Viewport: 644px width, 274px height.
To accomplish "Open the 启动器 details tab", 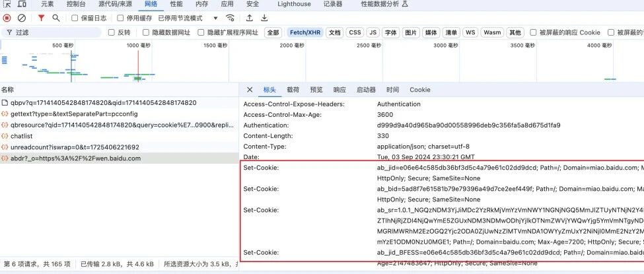I will (367, 90).
